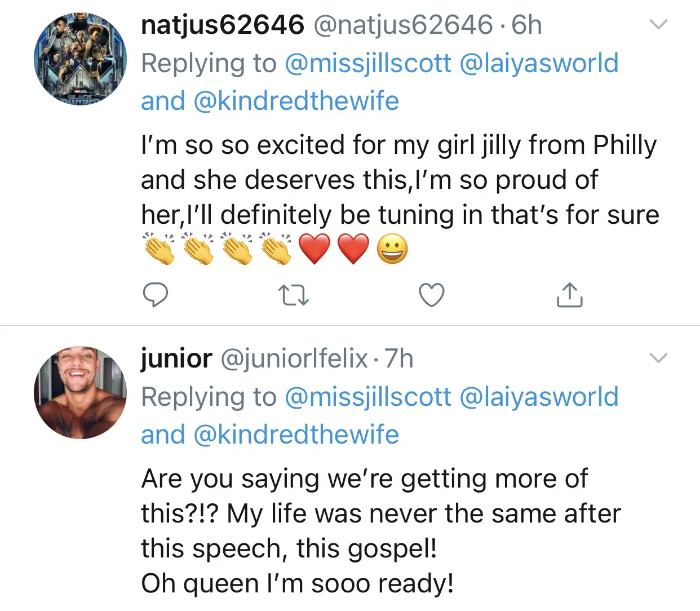Open @missjillscott mention in natjus62646's reply
Viewport: 700px width, 611px height.
click(x=368, y=63)
